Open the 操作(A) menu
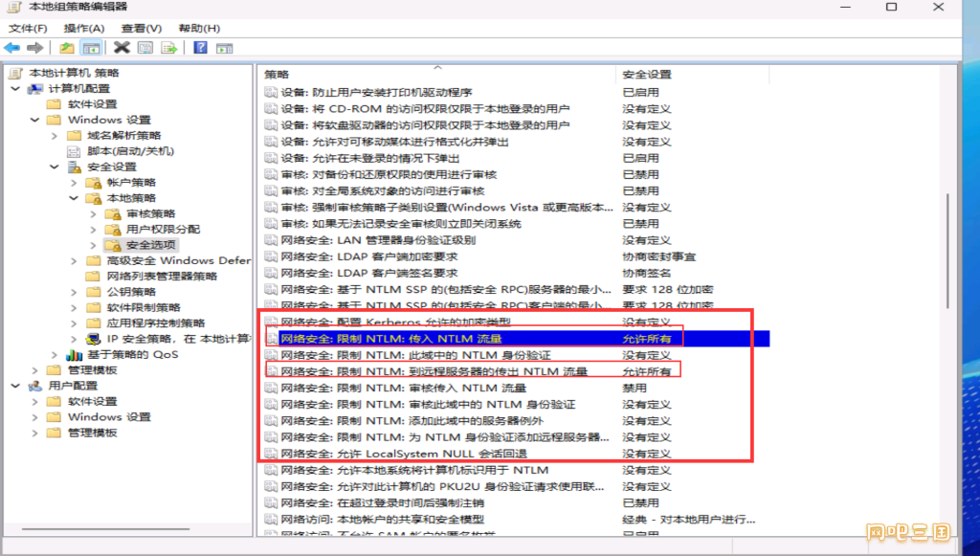 click(84, 28)
